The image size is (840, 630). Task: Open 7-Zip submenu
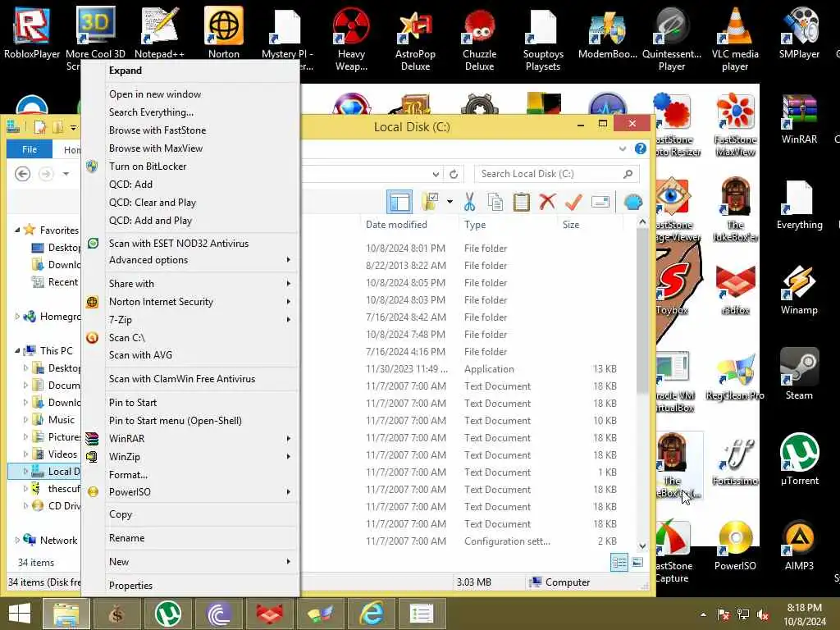point(202,320)
